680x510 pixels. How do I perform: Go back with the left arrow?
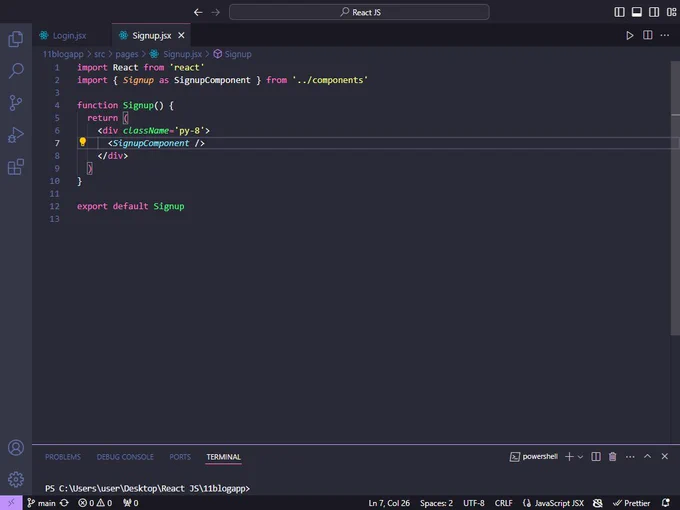click(x=198, y=12)
